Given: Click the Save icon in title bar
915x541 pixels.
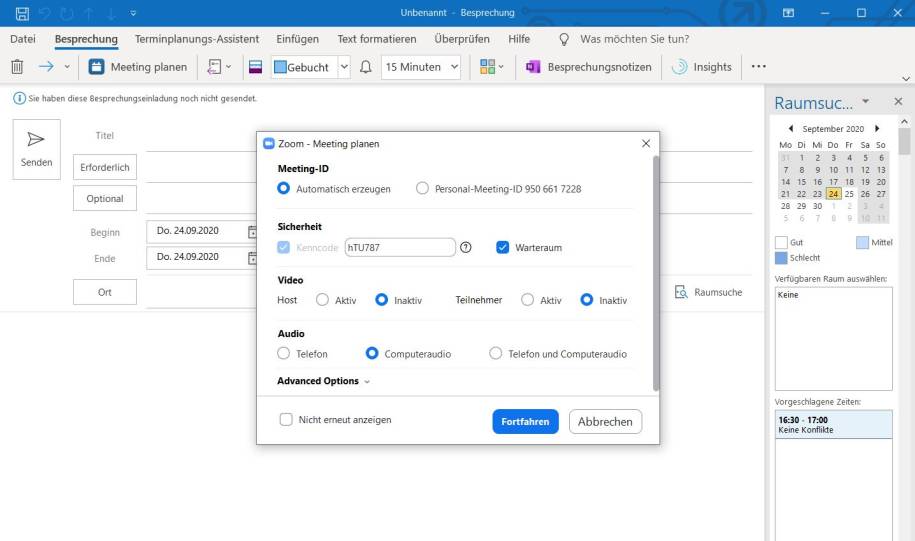Looking at the screenshot, I should 22,13.
